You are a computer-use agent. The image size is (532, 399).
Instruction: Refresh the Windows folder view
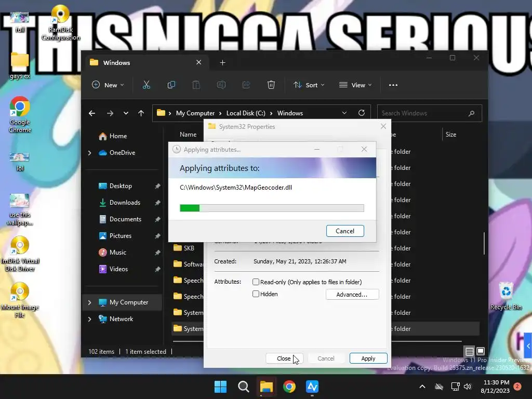[362, 113]
